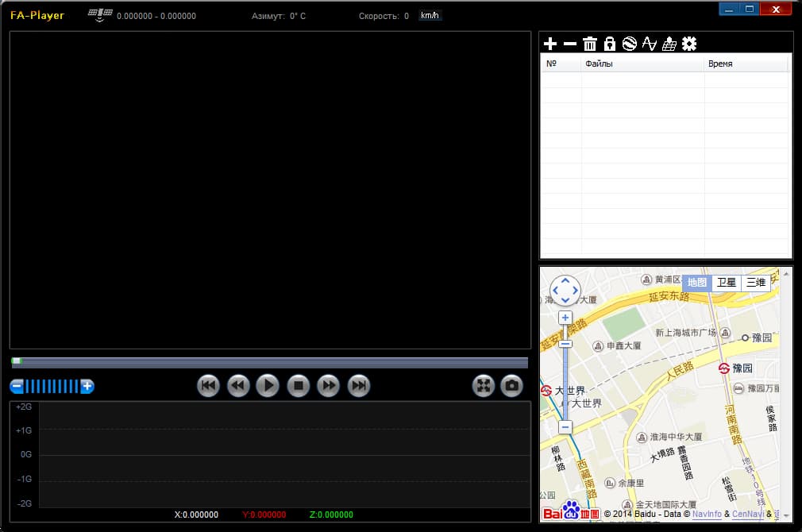This screenshot has height=532, width=802.
Task: Click the map zoom slider handle
Action: tap(565, 344)
